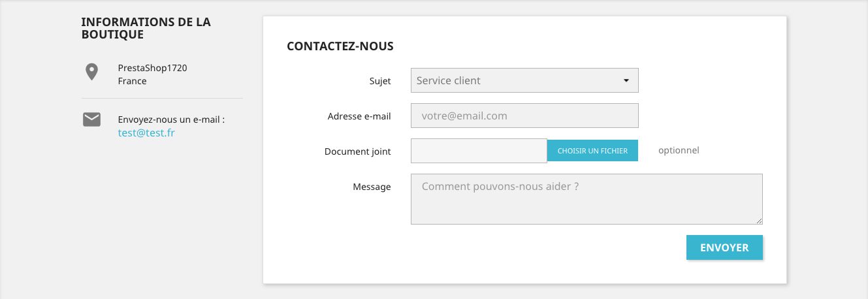Click the Contactez-nous heading
Screen dimensions: 868x299
(x=340, y=46)
